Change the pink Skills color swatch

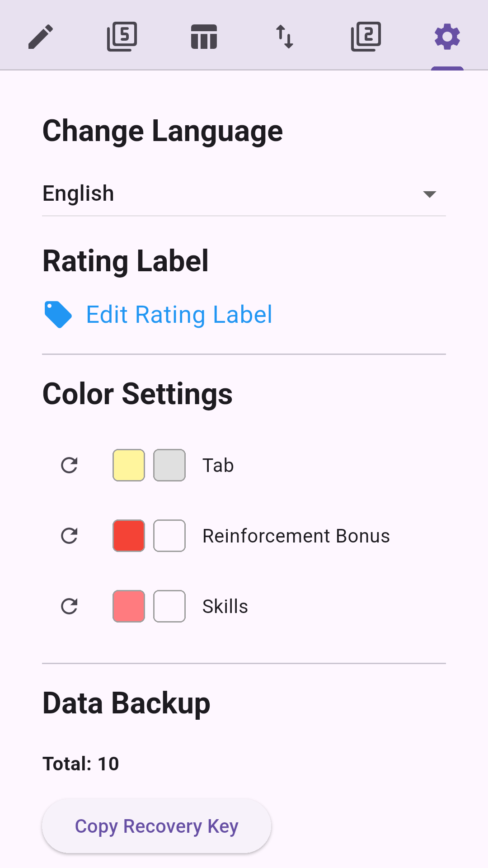coord(129,606)
